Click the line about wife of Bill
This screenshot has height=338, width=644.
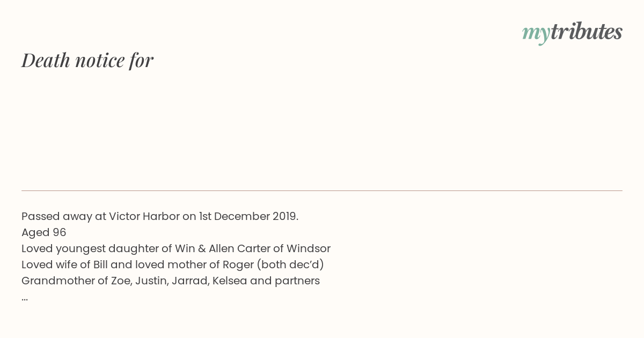(x=173, y=264)
